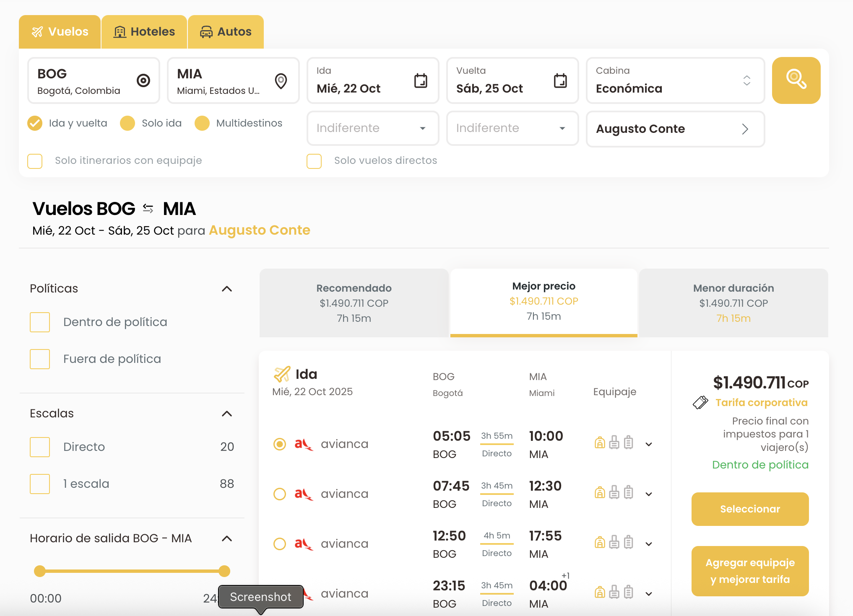Click the target icon in BOG origin field
The height and width of the screenshot is (616, 853).
point(143,80)
